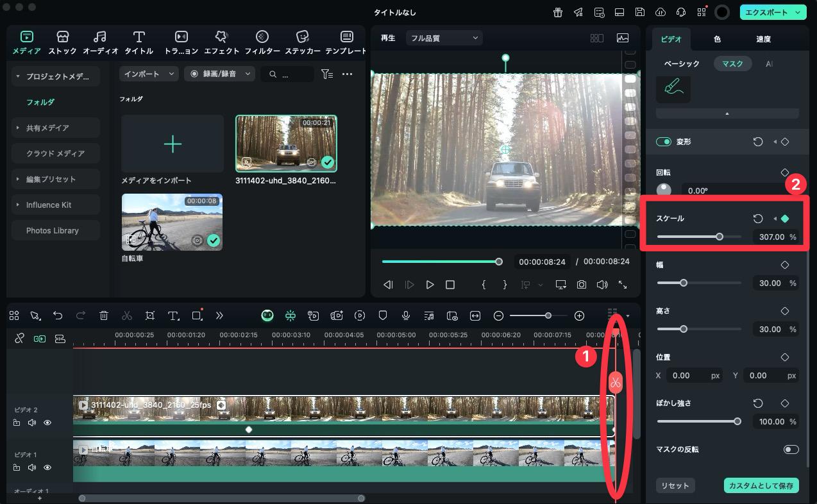Select the ビデオ properties tab
This screenshot has width=817, height=504.
(671, 39)
